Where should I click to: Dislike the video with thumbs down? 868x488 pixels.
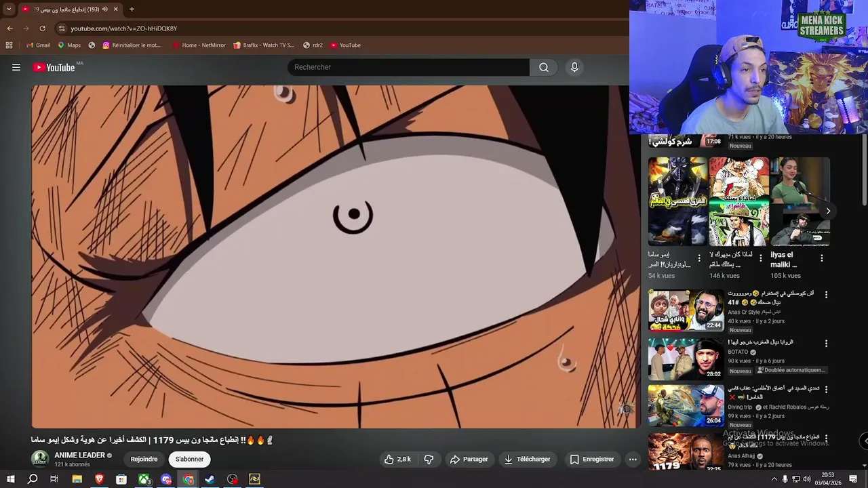coord(429,459)
